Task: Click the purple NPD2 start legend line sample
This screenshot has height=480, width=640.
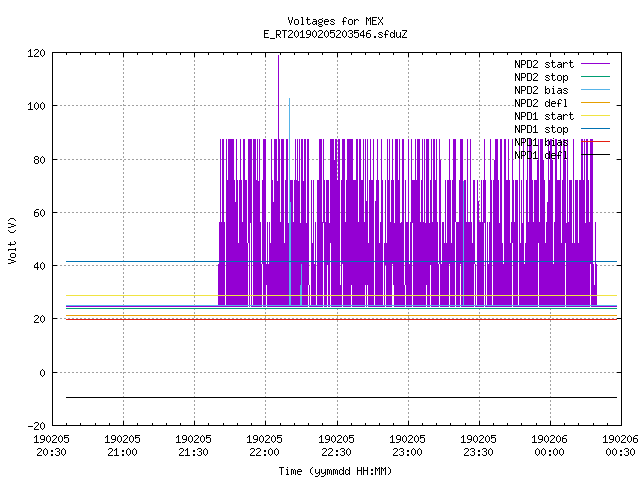Action: (x=596, y=64)
